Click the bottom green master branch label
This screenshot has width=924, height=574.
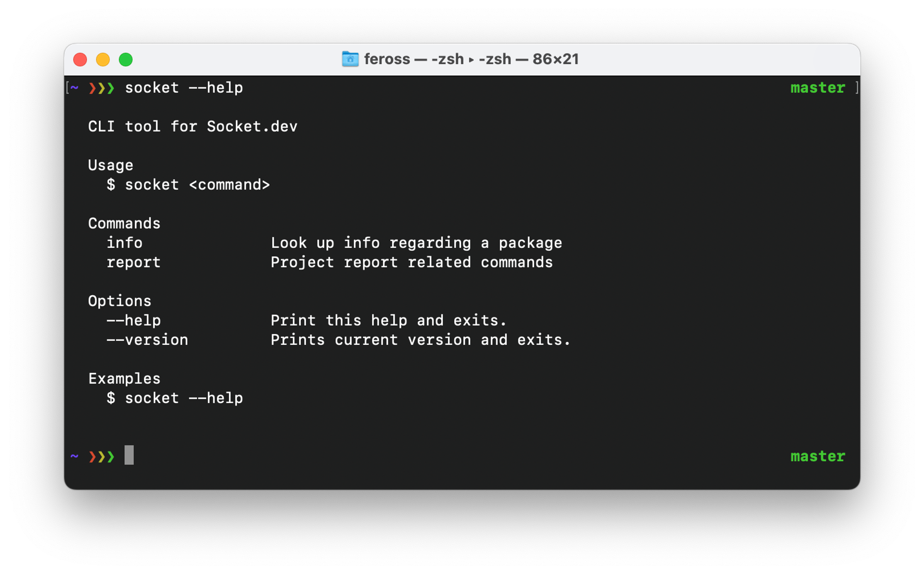pyautogui.click(x=818, y=456)
